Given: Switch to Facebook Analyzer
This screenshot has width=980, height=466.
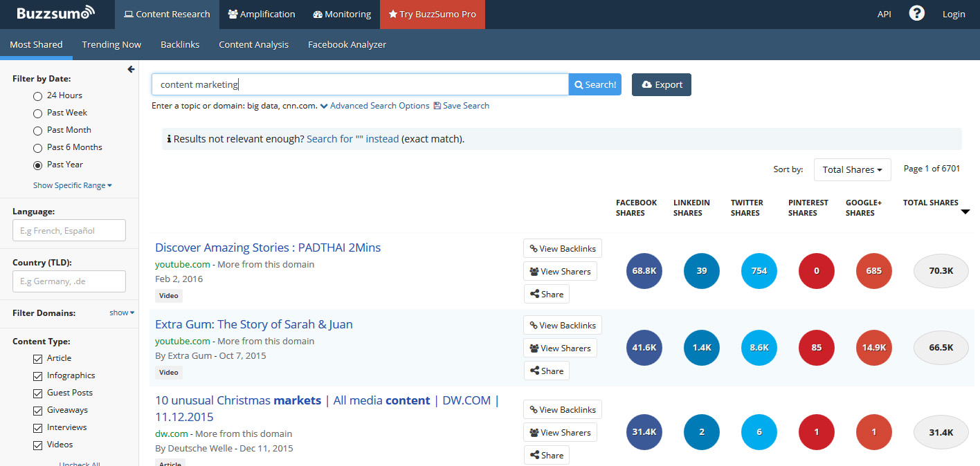Looking at the screenshot, I should [347, 44].
